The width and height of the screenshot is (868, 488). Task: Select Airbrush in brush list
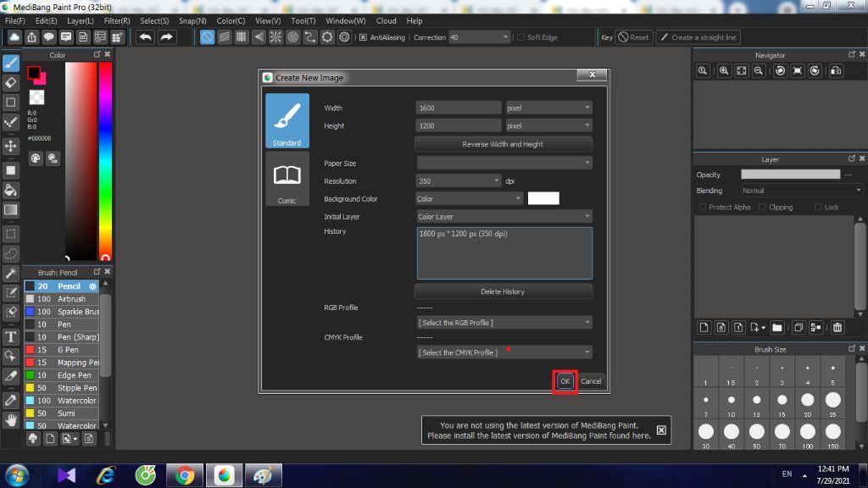tap(62, 299)
